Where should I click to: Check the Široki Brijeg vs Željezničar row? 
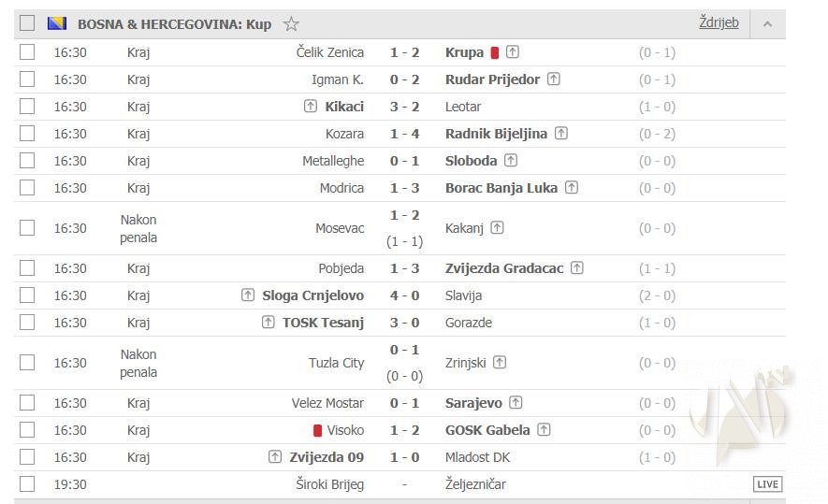[27, 484]
